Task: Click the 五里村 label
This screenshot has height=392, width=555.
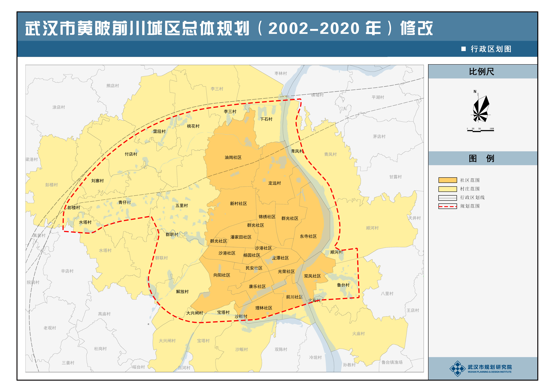Action: click(182, 205)
